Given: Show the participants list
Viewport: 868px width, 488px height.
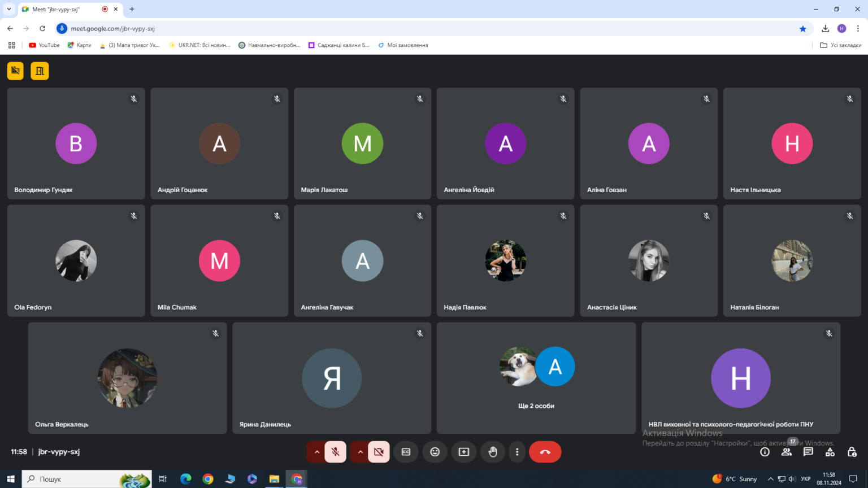Looking at the screenshot, I should (787, 452).
